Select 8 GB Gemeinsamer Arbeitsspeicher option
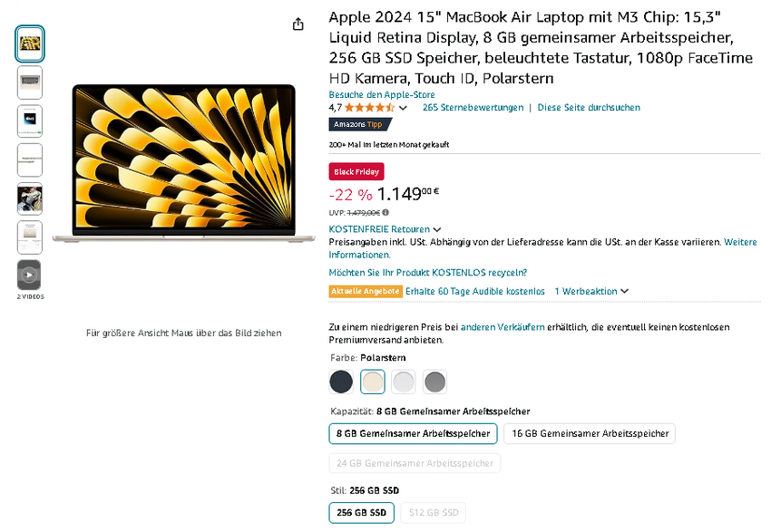771x532 pixels. (x=413, y=434)
